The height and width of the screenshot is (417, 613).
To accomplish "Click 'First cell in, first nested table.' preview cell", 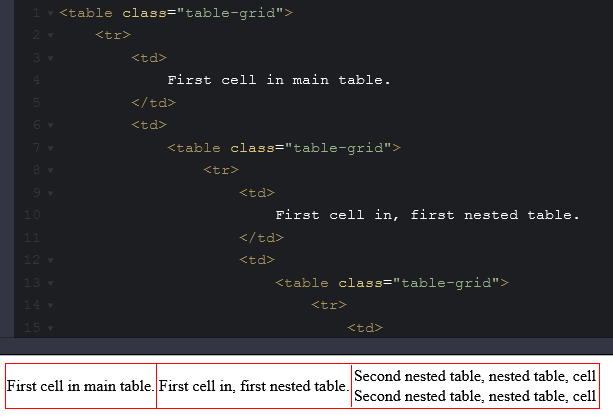I will tap(254, 386).
